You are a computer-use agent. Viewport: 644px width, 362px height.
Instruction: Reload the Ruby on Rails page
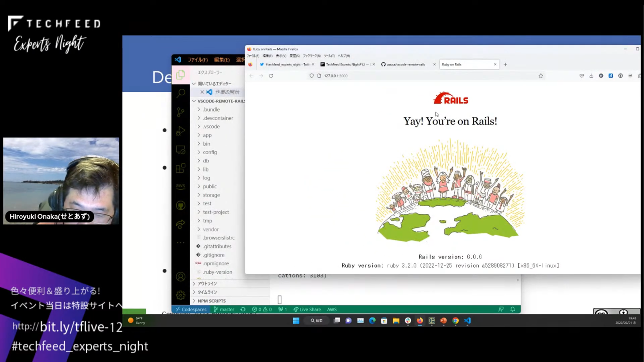[x=271, y=76]
